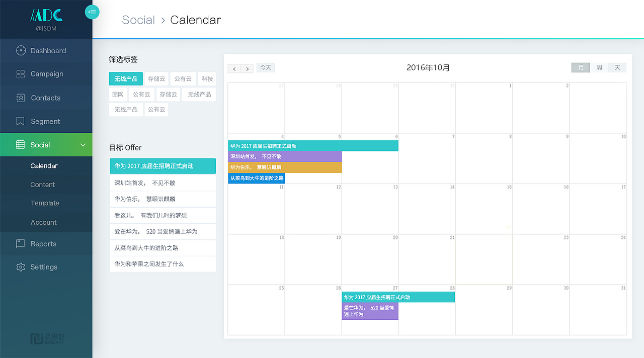Click the Social table icon
The width and height of the screenshot is (644, 358).
[x=21, y=145]
